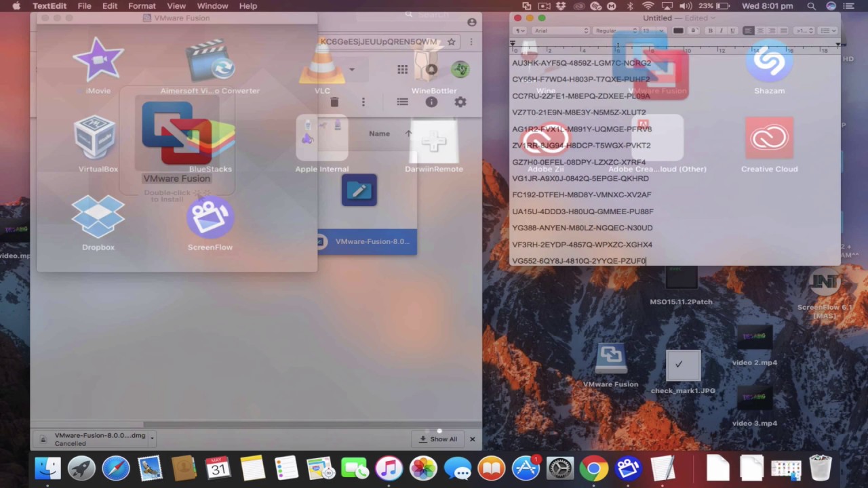The width and height of the screenshot is (868, 488).
Task: Open text background color picker
Action: 694,30
